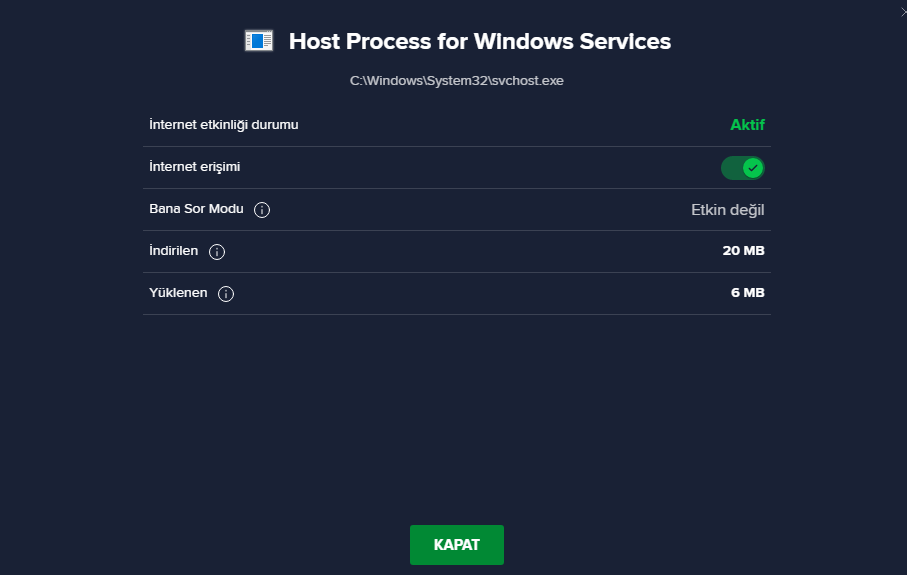Close the dialog with the top-right X
The height and width of the screenshot is (575, 907).
[904, 12]
